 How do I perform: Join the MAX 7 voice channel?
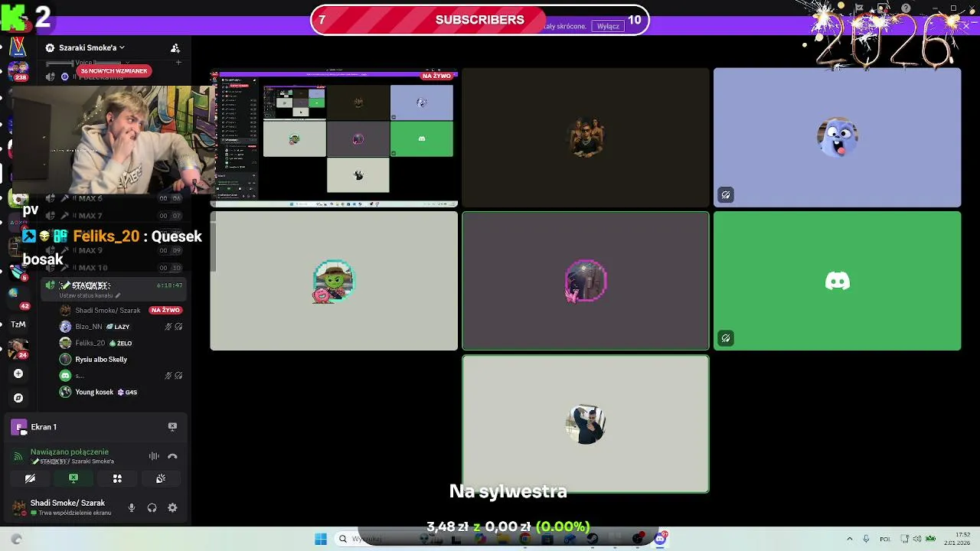(115, 216)
